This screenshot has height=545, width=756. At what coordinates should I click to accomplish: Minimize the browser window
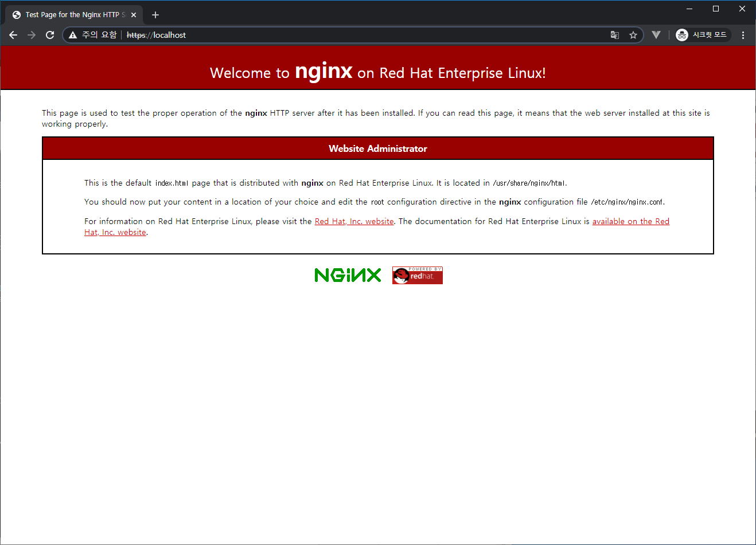click(689, 9)
